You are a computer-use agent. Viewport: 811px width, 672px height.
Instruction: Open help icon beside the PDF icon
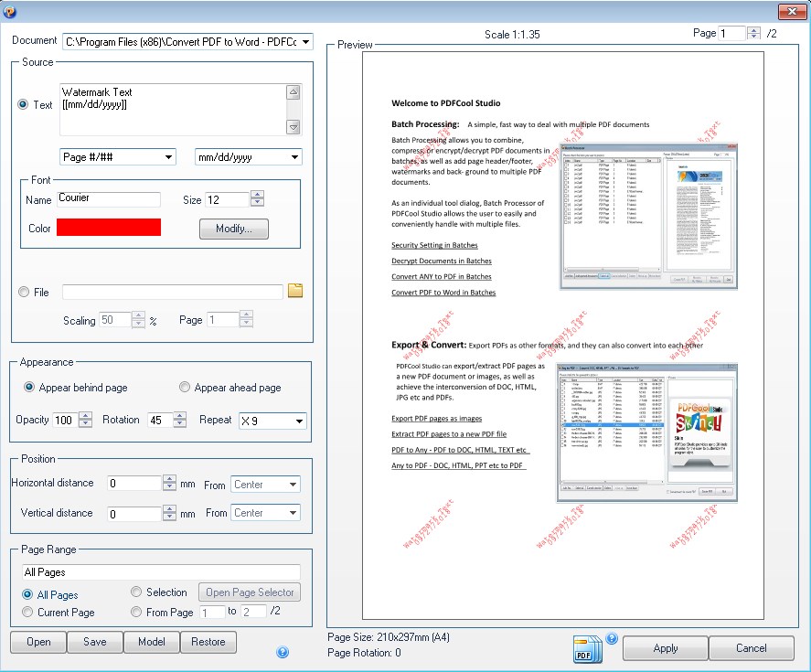(x=612, y=638)
